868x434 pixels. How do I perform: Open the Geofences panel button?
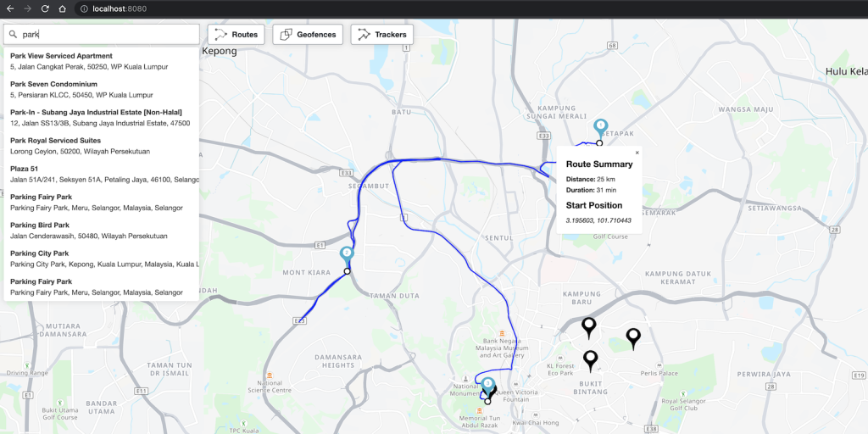coord(308,34)
